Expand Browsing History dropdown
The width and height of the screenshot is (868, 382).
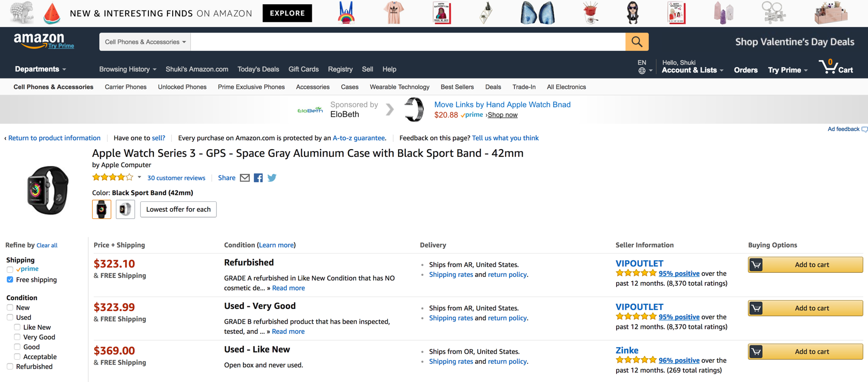128,69
